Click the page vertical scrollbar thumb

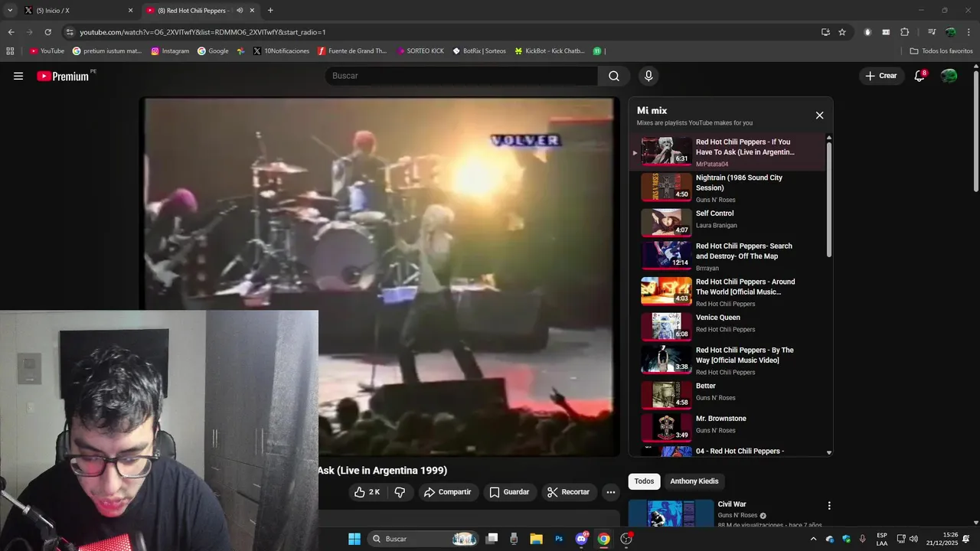pos(975,132)
